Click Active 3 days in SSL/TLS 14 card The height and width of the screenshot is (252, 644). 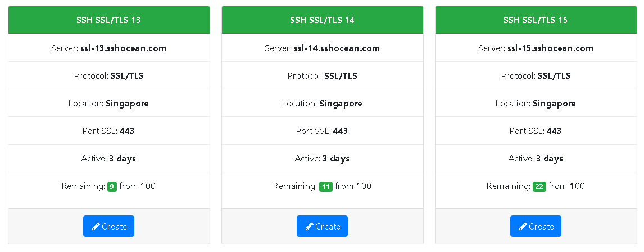tap(323, 158)
